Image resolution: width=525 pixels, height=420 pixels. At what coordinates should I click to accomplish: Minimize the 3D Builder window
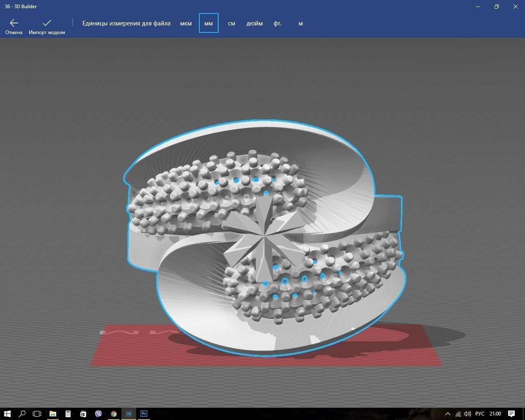coord(478,7)
